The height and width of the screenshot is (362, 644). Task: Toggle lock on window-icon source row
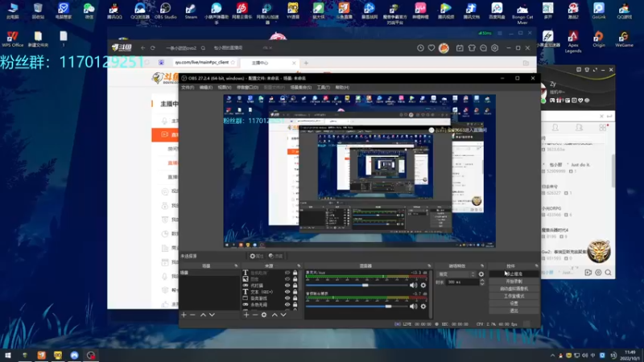(x=295, y=298)
